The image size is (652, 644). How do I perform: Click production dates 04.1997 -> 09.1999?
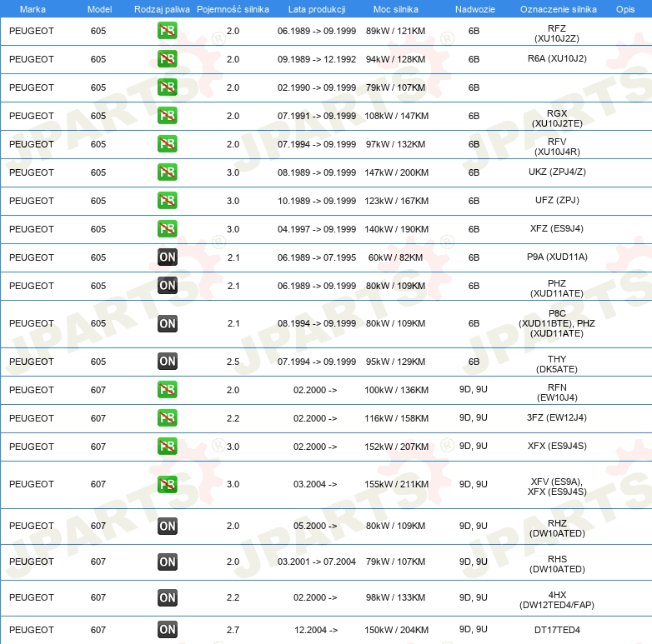[x=317, y=229]
